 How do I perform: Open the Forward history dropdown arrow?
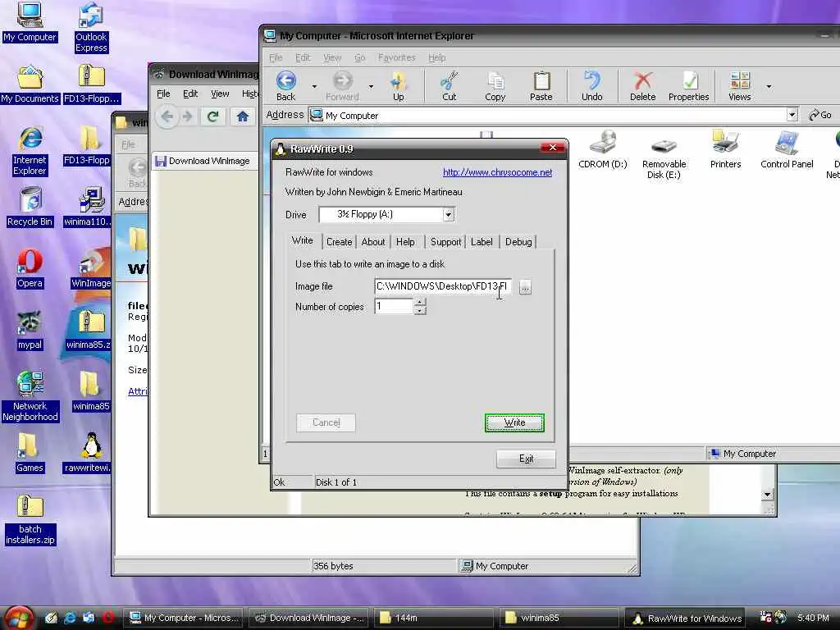point(371,86)
